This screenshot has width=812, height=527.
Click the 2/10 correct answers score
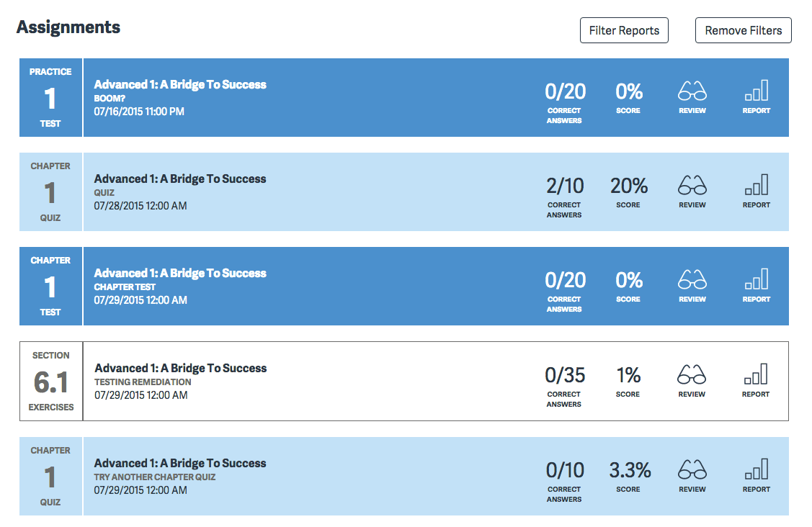tap(564, 186)
